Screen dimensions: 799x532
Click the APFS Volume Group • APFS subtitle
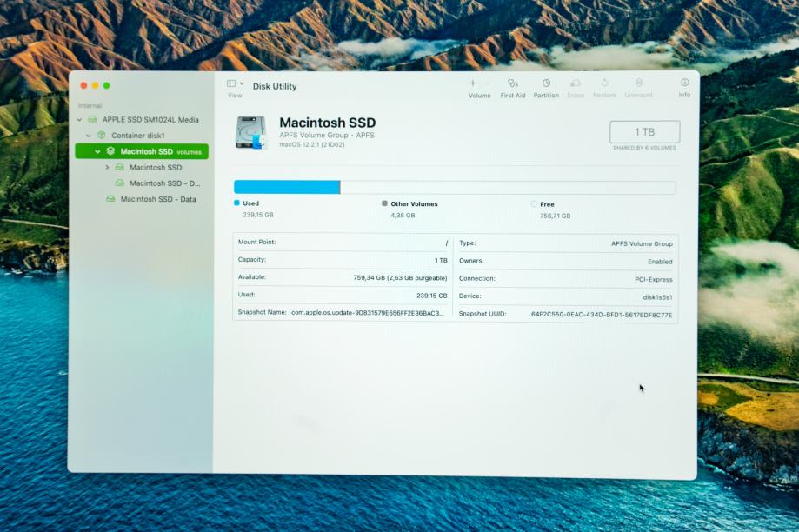tap(327, 135)
